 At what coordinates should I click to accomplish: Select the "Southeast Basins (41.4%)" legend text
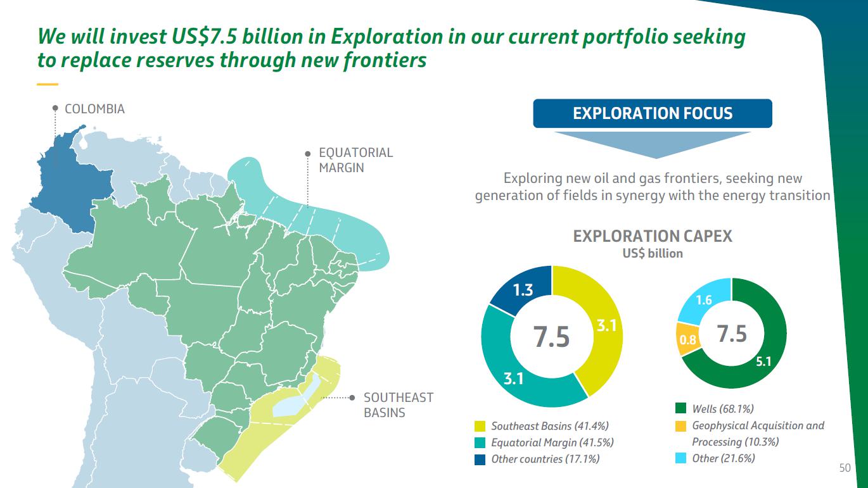coord(550,427)
